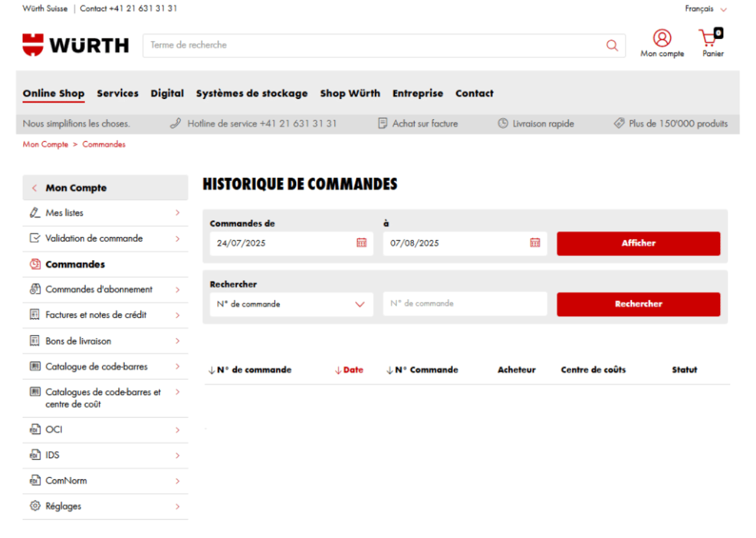Open the Online Shop menu
756x538 pixels.
54,93
